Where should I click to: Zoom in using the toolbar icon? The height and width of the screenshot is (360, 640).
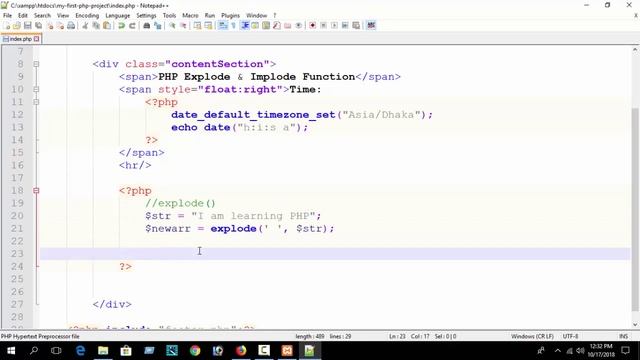[x=172, y=26]
